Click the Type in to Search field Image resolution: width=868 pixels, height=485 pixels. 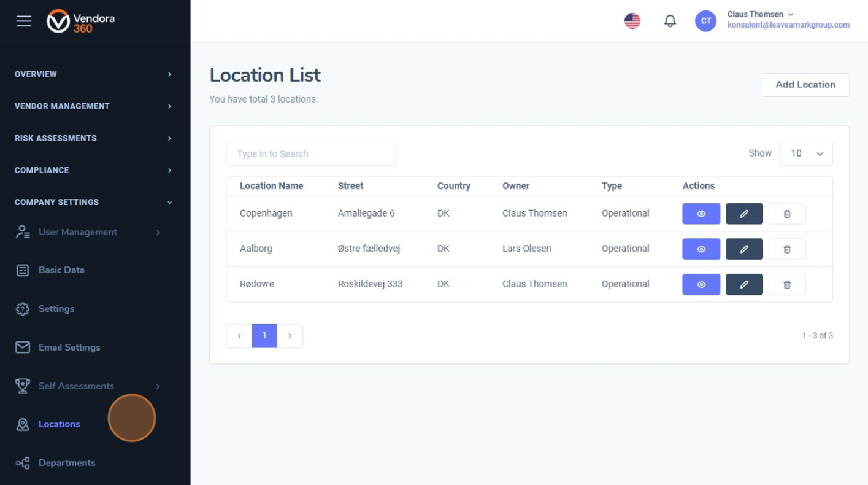pyautogui.click(x=311, y=153)
